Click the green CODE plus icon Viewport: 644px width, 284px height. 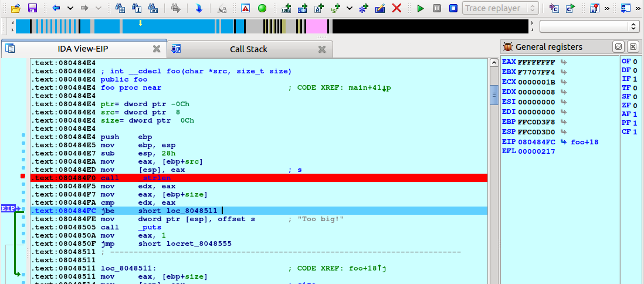pyautogui.click(x=286, y=8)
